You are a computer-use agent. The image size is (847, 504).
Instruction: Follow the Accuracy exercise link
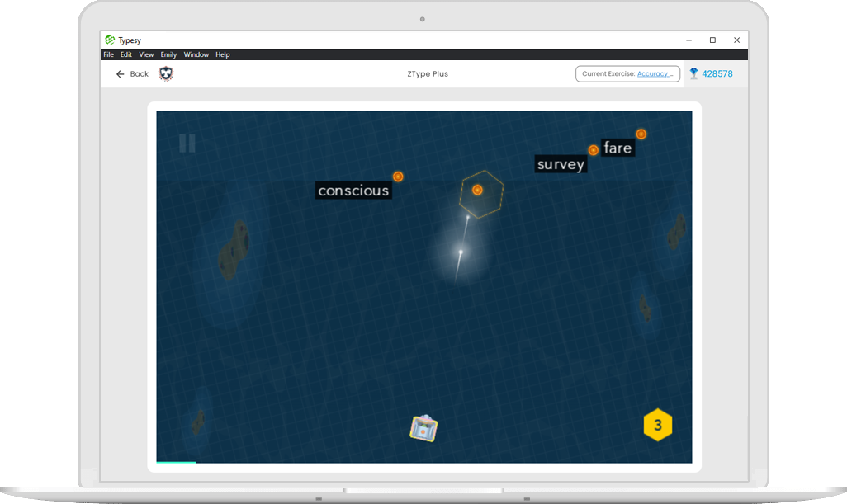[x=655, y=74]
